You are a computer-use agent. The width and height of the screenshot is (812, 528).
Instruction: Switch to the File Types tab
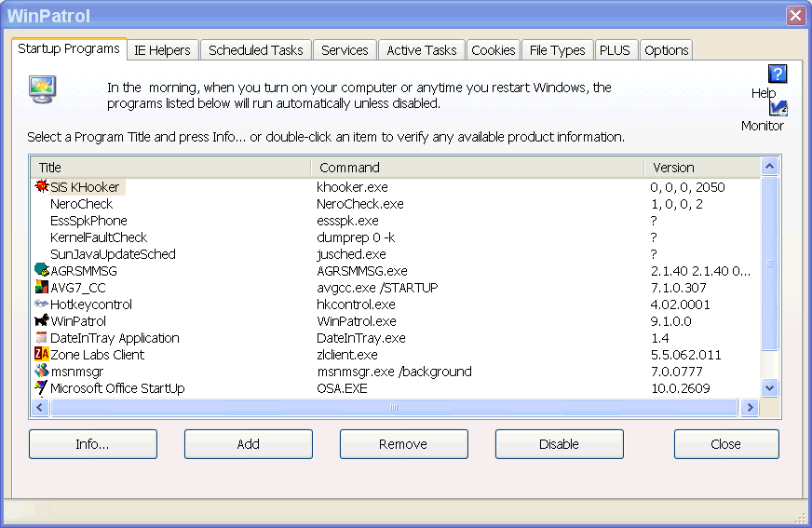[557, 50]
